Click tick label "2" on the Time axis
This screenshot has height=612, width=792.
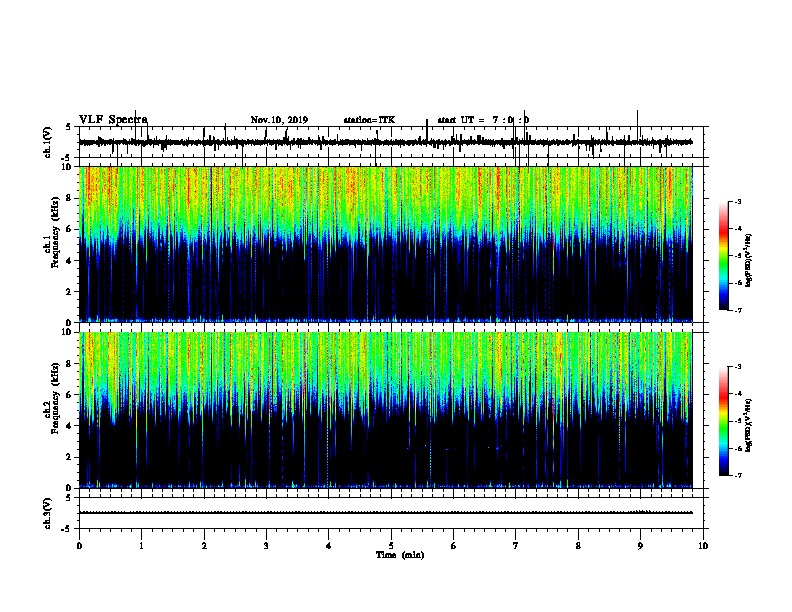204,546
